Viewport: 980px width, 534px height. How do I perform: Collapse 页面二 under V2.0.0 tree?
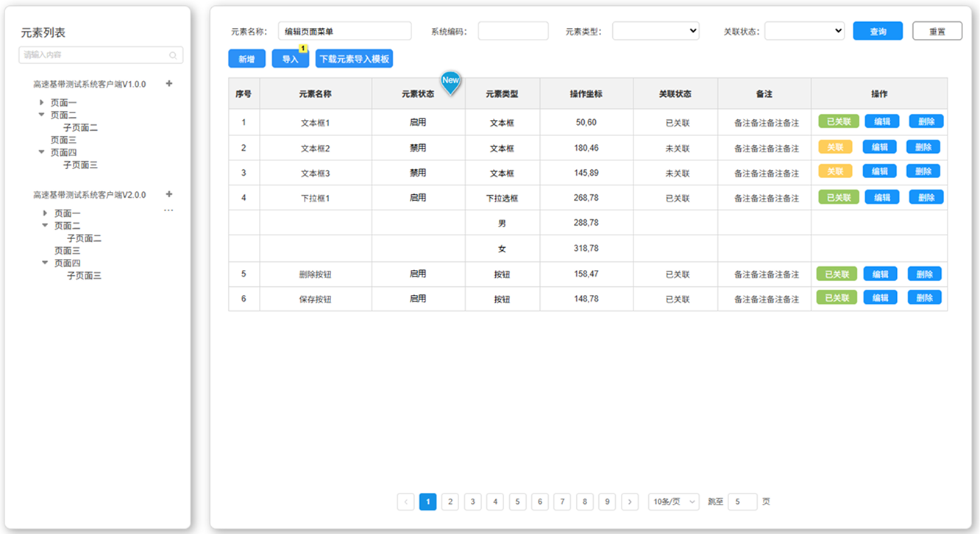coord(46,225)
